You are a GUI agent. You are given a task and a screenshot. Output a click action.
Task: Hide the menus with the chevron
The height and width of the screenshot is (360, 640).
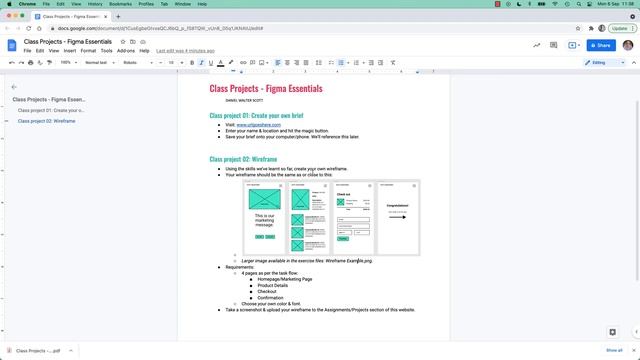634,63
